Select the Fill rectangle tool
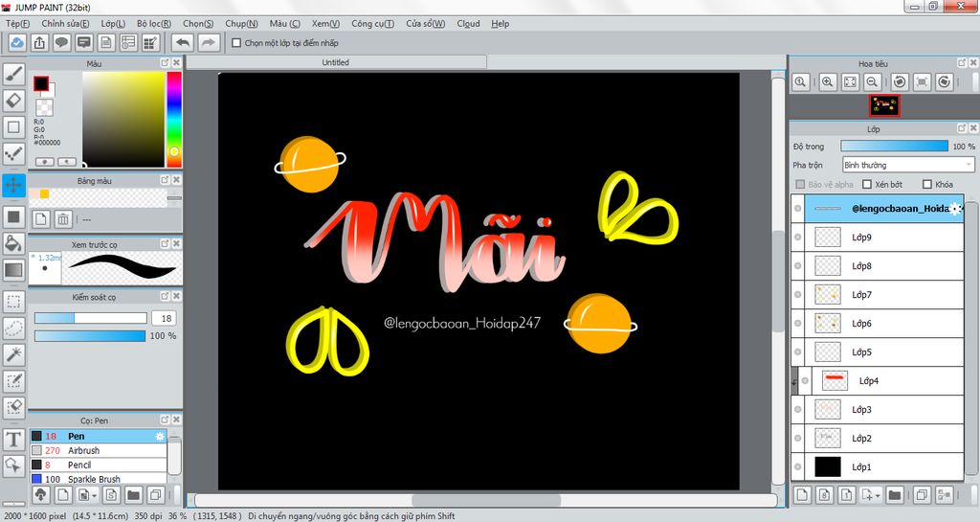The width and height of the screenshot is (980, 522). coord(13,216)
